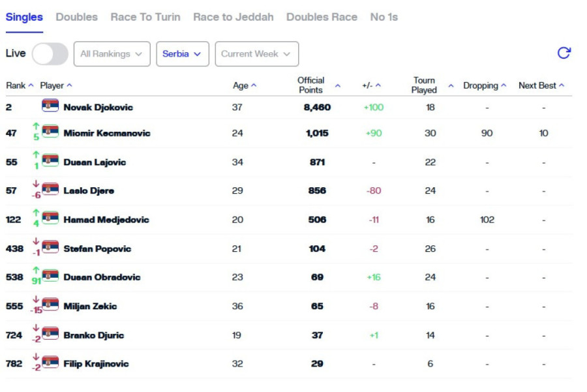The height and width of the screenshot is (392, 587).
Task: Open Dusan Lajovic's player profile
Action: (x=95, y=162)
